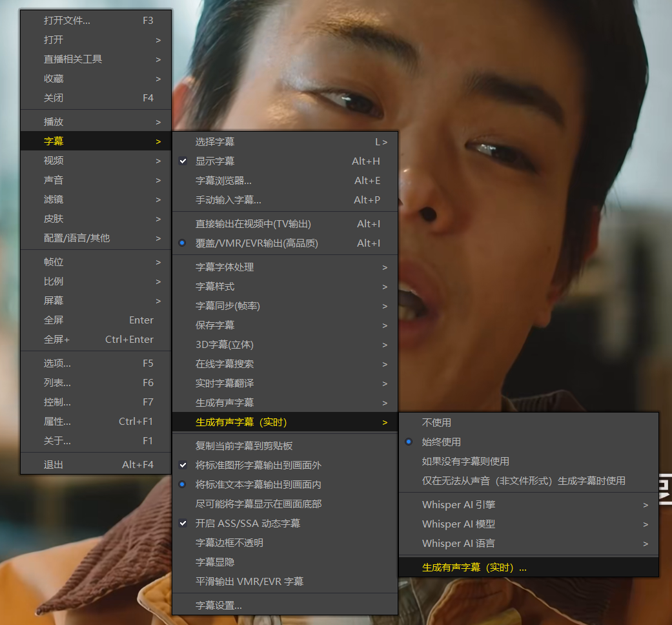Select 直接输出在视频中(TV输出) option
Viewport: 672px width, 625px height.
click(285, 224)
